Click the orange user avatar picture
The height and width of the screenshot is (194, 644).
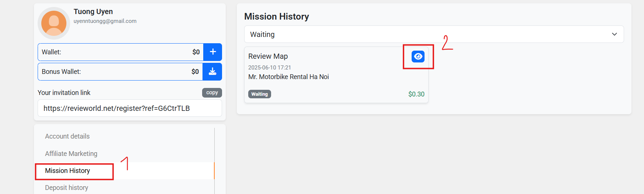54,23
